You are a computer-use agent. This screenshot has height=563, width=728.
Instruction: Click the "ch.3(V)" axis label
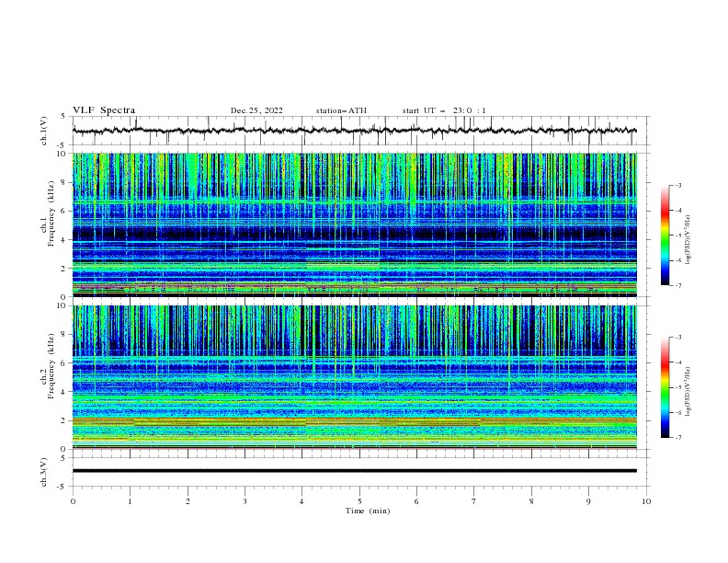(43, 472)
